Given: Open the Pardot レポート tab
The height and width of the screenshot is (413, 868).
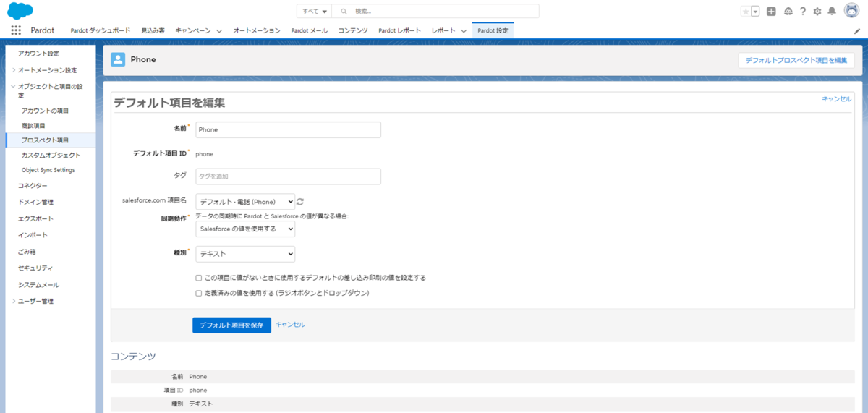Looking at the screenshot, I should coord(399,30).
